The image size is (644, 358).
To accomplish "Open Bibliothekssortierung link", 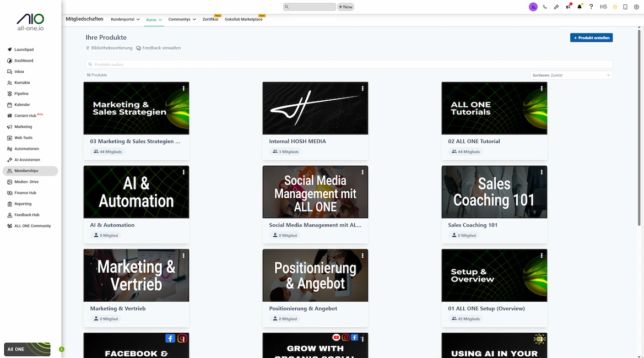I will point(109,48).
